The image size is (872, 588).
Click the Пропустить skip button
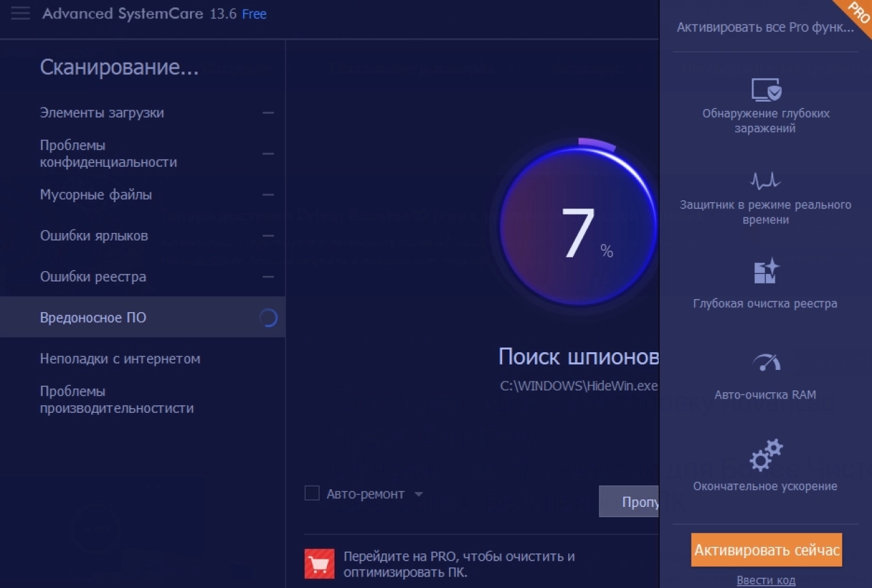coord(629,502)
